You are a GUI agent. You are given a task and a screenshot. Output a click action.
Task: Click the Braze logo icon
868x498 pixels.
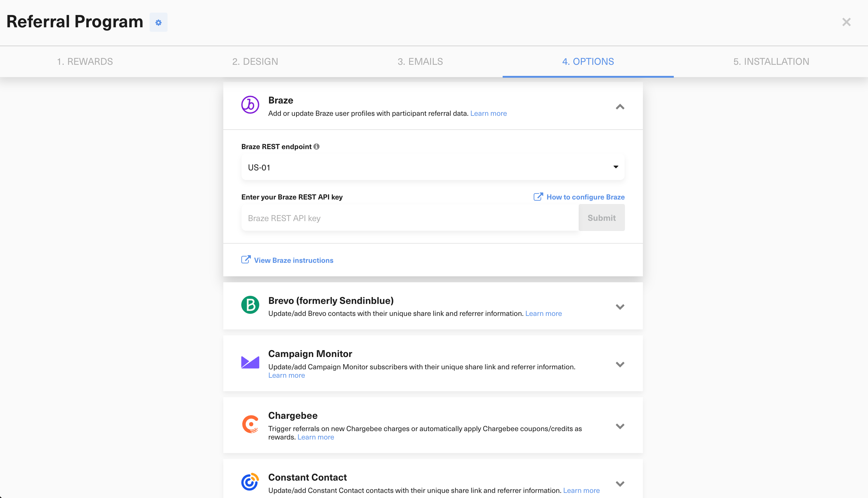(250, 105)
